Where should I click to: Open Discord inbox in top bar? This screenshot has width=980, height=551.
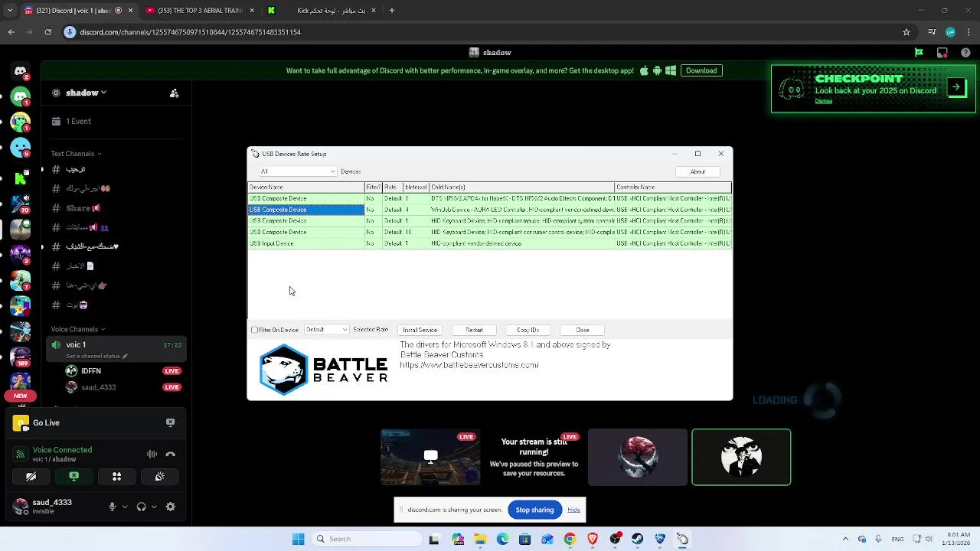(x=942, y=53)
